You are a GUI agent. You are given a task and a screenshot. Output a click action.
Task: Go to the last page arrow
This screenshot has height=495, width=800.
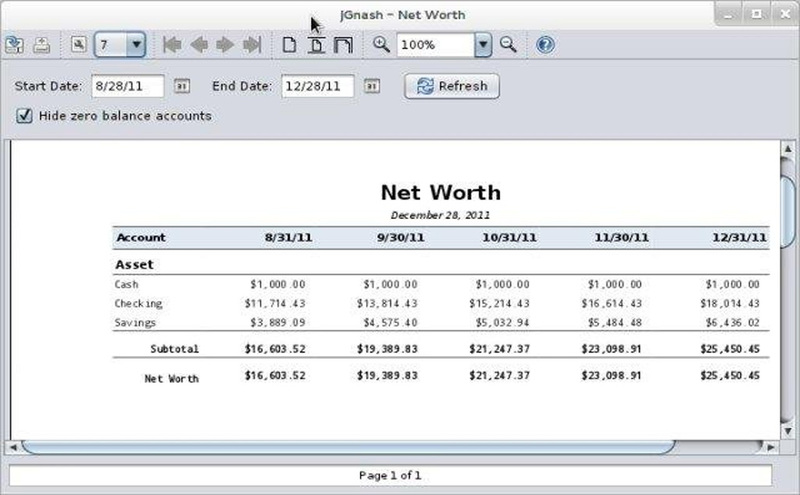(x=252, y=45)
